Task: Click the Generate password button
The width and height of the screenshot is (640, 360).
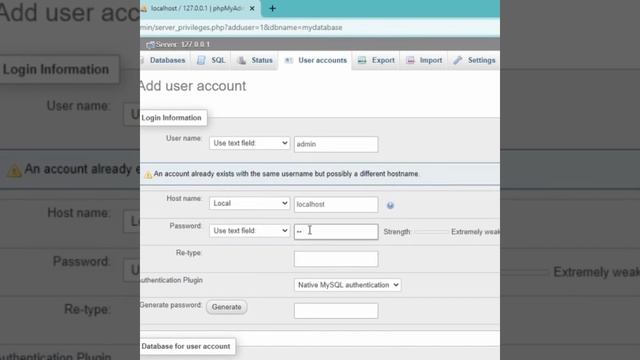Action: click(227, 307)
